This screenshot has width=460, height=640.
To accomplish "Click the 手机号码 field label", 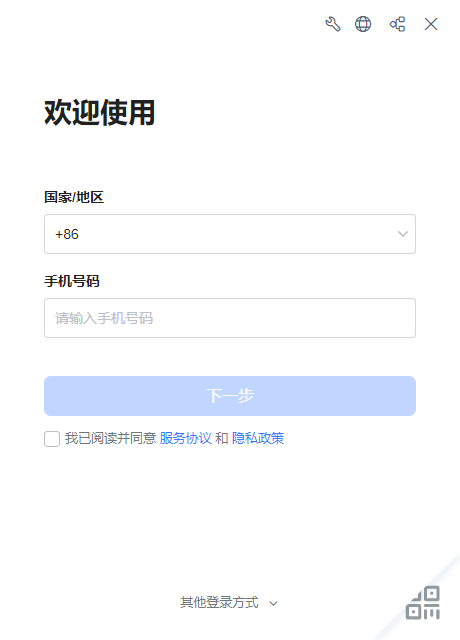I will click(72, 281).
